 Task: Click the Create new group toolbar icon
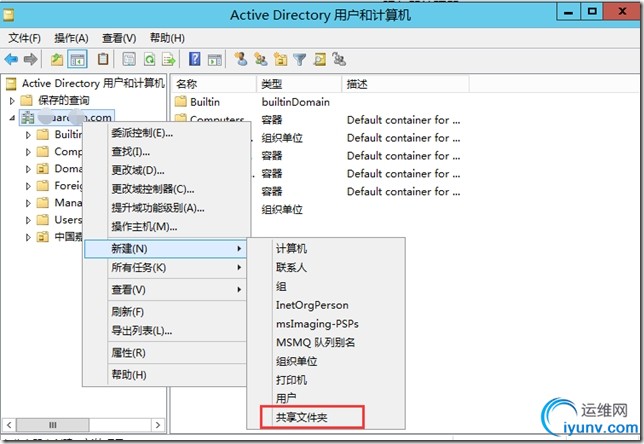[x=260, y=60]
